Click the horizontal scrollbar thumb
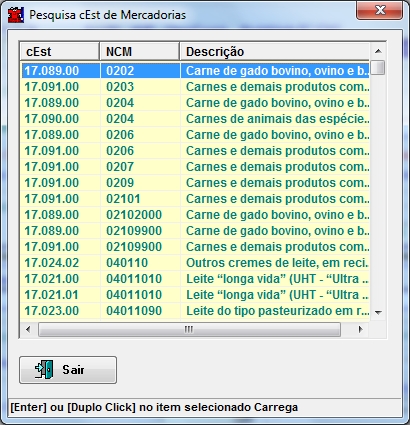Screen dimensions: 410x425 tap(189, 329)
